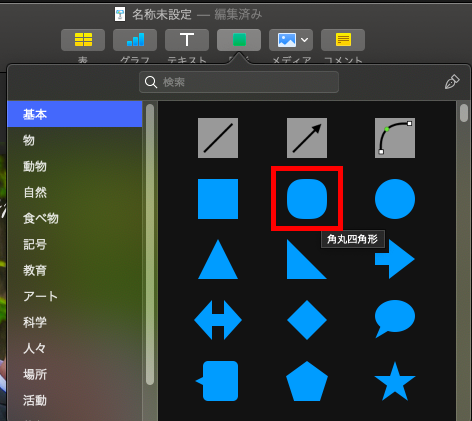Screen dimensions: 472x421
Task: Insert a table from the toolbar
Action: tap(83, 40)
